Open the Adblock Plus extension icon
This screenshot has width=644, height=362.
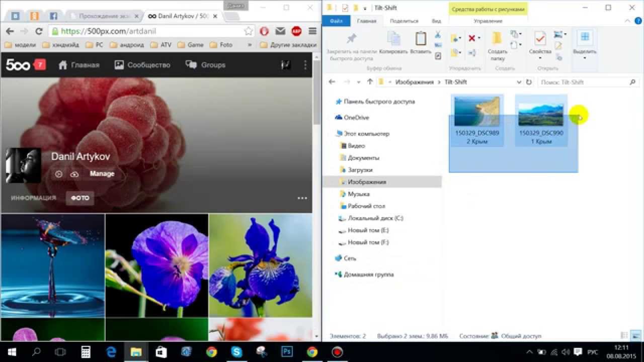pos(296,31)
